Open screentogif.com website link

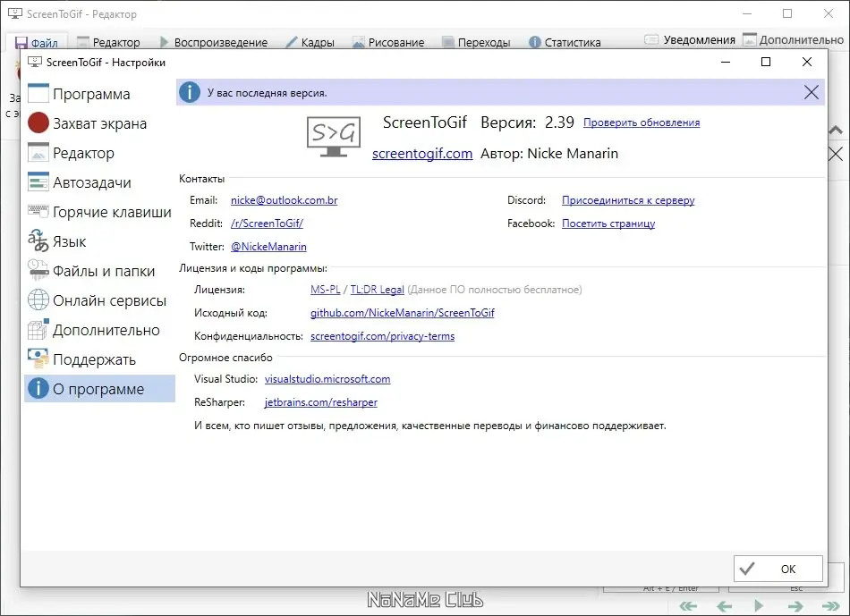[422, 154]
